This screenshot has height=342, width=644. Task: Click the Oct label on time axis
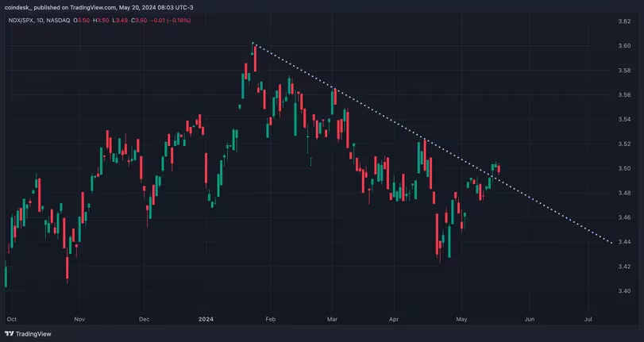click(x=11, y=319)
